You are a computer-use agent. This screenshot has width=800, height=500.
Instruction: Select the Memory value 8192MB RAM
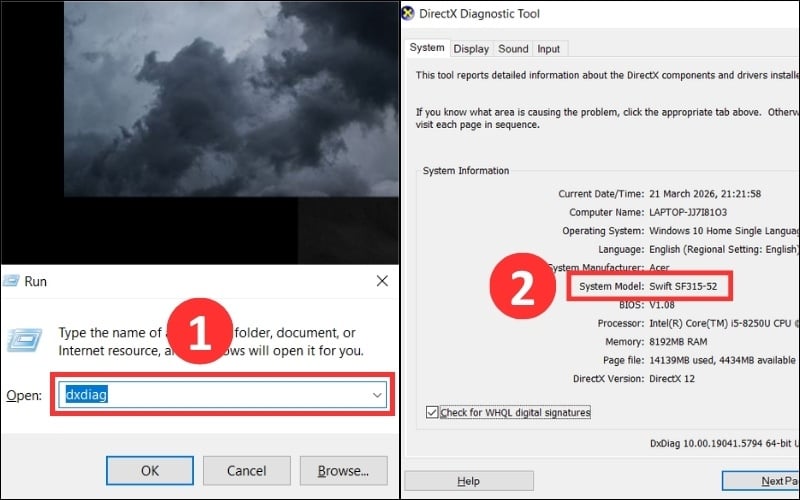pyautogui.click(x=678, y=342)
